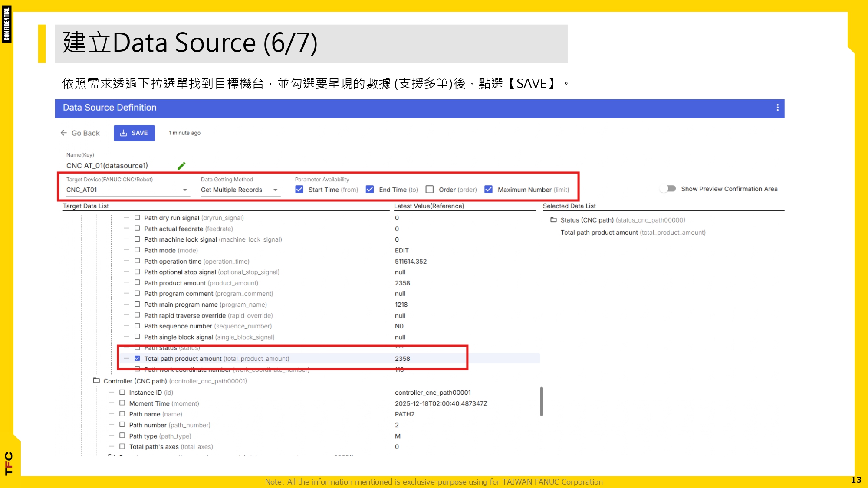Uncheck Total path product amount in data list
This screenshot has height=488, width=868.
point(138,358)
